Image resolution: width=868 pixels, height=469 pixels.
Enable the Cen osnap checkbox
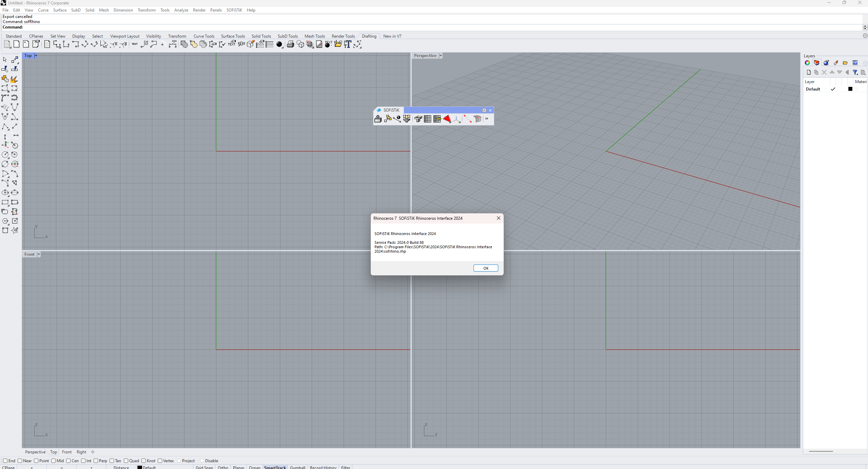(69, 461)
